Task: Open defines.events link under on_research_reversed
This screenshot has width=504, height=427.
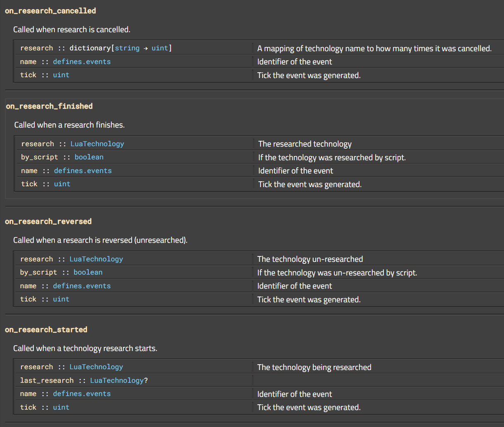Action: pyautogui.click(x=82, y=286)
